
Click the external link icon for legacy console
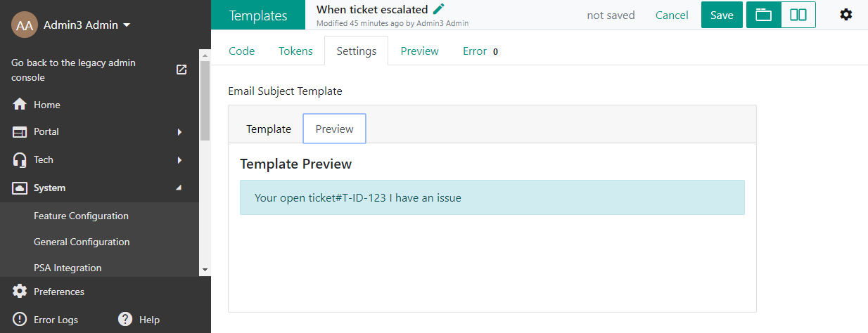(x=181, y=70)
